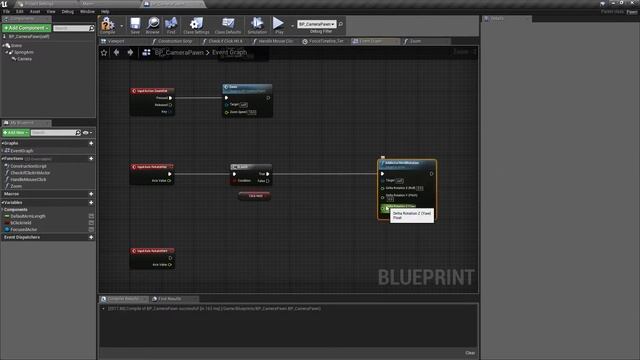Viewport: 640px width, 360px height.
Task: Click the back arrow in graph navigation
Action: (x=117, y=52)
